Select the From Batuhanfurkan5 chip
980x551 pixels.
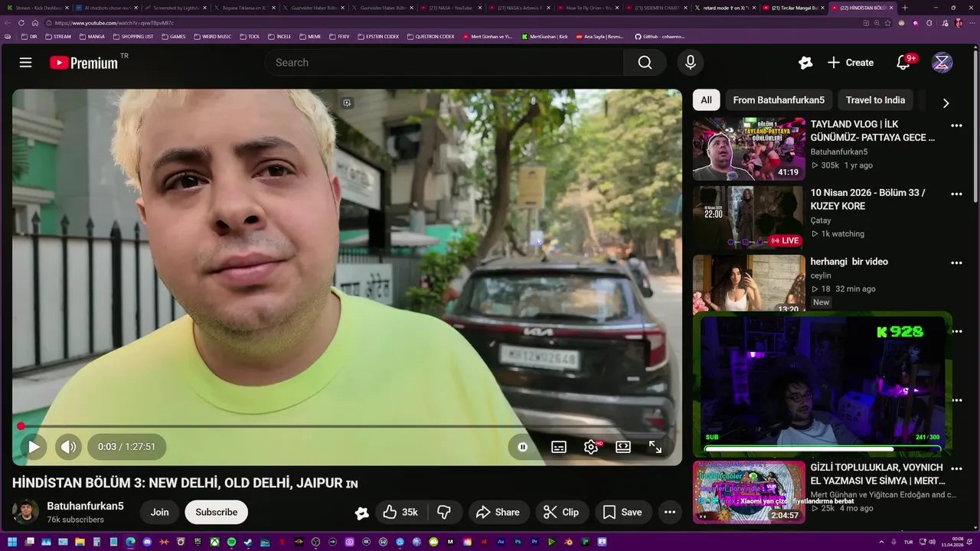pos(779,100)
